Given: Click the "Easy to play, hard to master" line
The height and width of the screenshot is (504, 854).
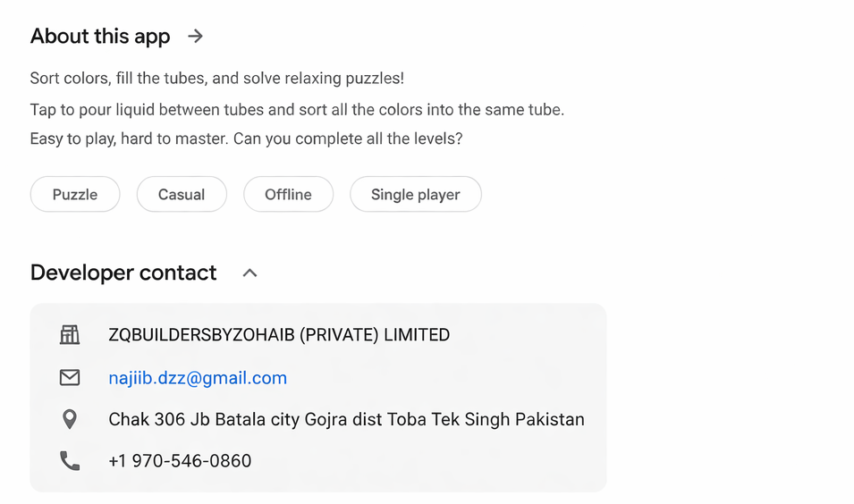Looking at the screenshot, I should point(246,139).
